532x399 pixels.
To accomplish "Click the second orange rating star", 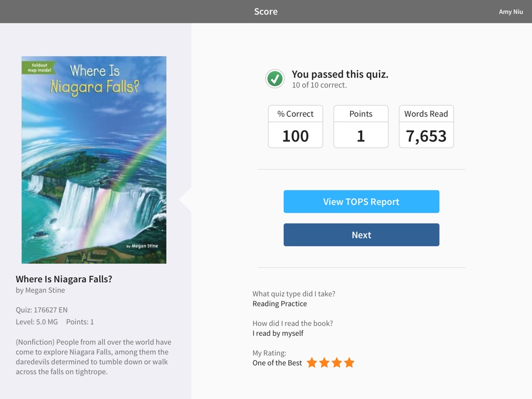I will click(324, 363).
